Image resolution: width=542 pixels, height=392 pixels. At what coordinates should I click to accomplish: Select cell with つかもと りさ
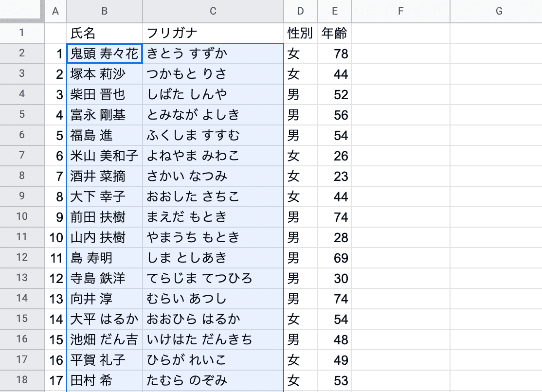(213, 74)
